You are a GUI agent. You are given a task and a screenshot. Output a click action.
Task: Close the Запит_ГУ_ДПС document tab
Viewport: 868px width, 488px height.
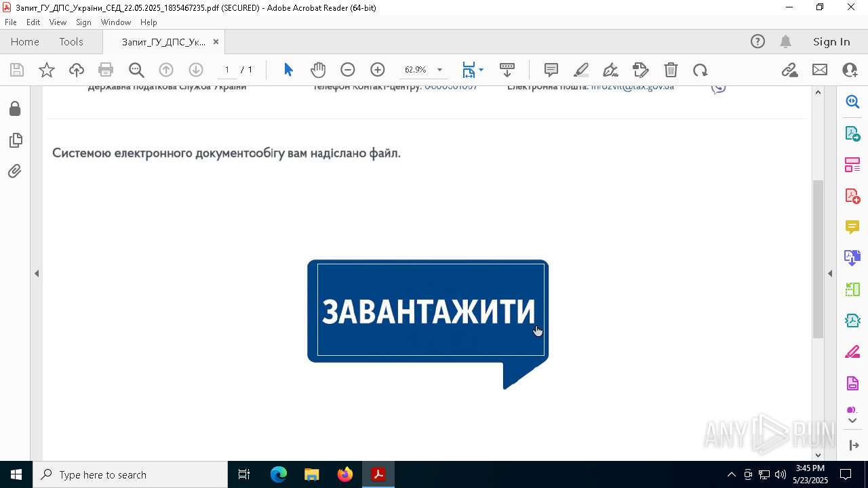[216, 41]
